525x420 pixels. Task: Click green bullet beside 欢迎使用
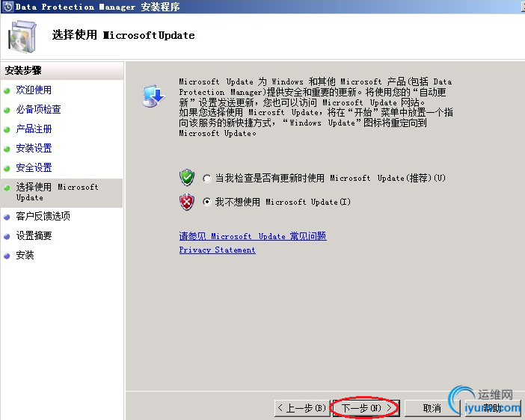click(x=7, y=90)
